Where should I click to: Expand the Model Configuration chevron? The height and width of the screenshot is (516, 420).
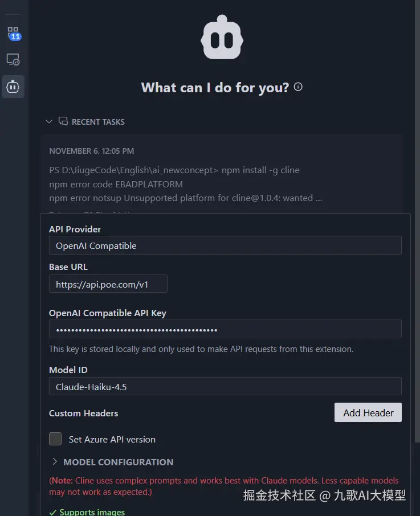(55, 462)
